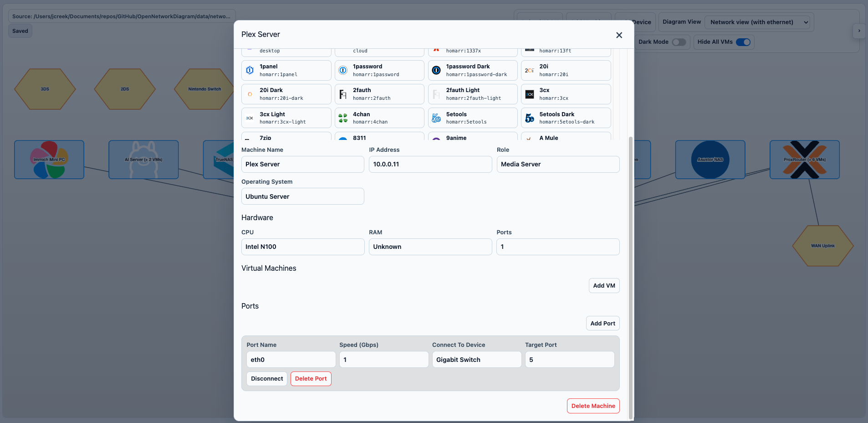Select the Nintendo Switch hexagon node
The width and height of the screenshot is (868, 423).
click(x=204, y=89)
